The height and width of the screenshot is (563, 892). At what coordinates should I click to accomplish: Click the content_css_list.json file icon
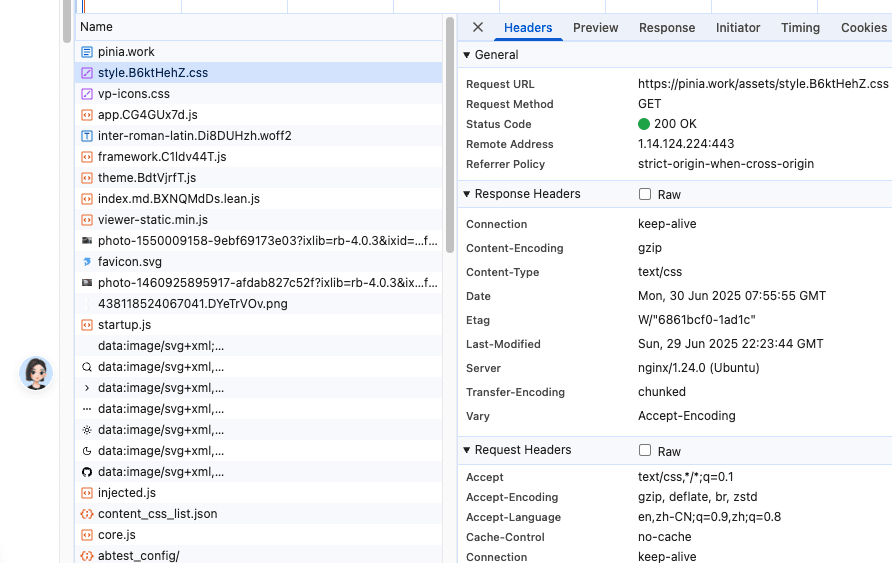point(87,514)
